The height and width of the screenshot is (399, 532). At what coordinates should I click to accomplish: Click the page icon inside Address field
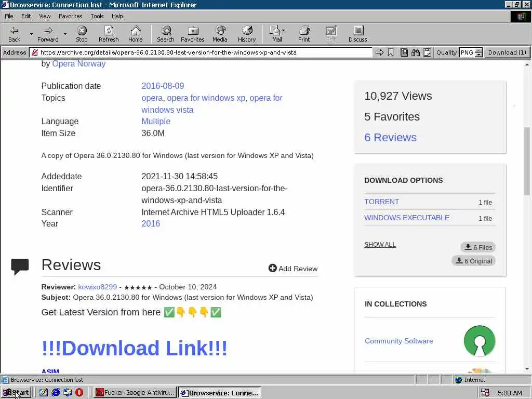[x=35, y=52]
